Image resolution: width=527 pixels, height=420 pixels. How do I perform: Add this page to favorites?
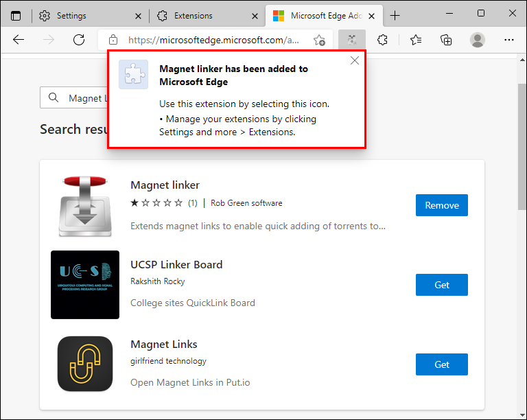coord(319,40)
